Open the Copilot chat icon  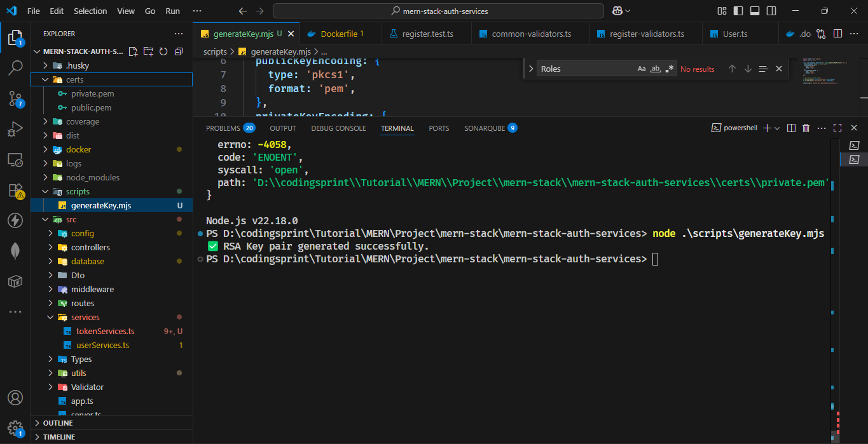617,11
